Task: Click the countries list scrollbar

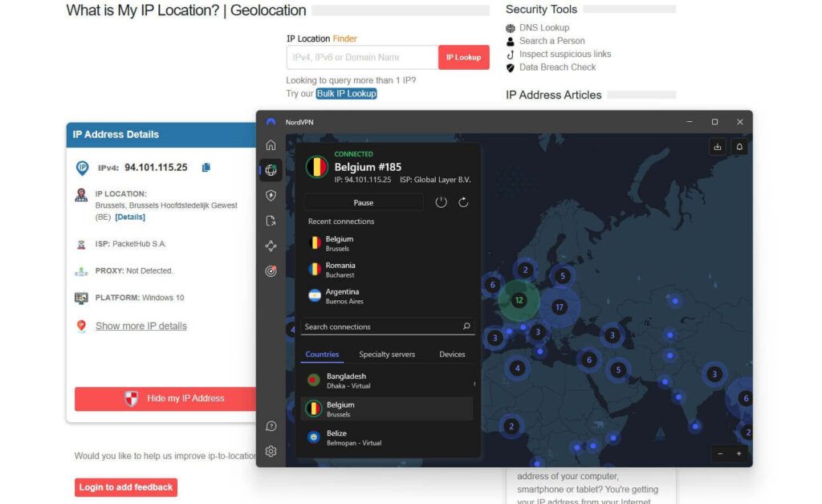Action: tap(474, 384)
